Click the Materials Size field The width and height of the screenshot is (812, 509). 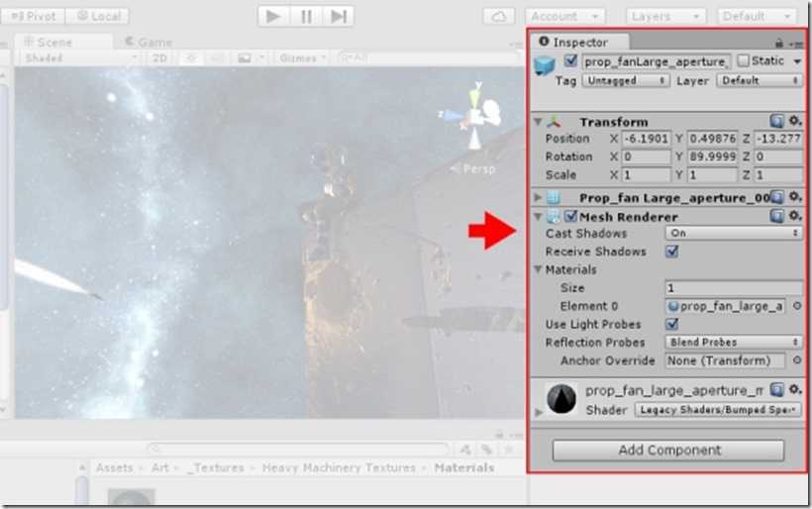coord(734,288)
